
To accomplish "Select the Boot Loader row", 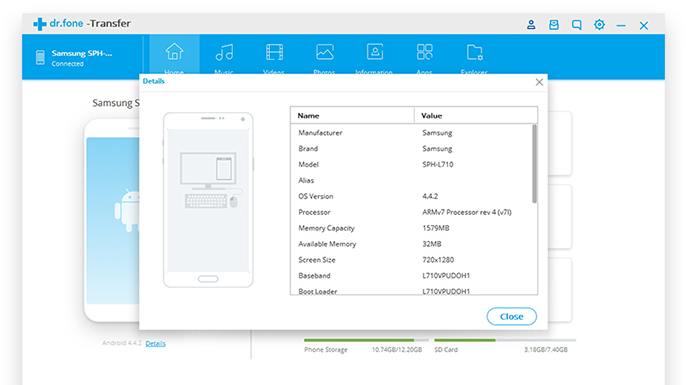I will point(411,290).
